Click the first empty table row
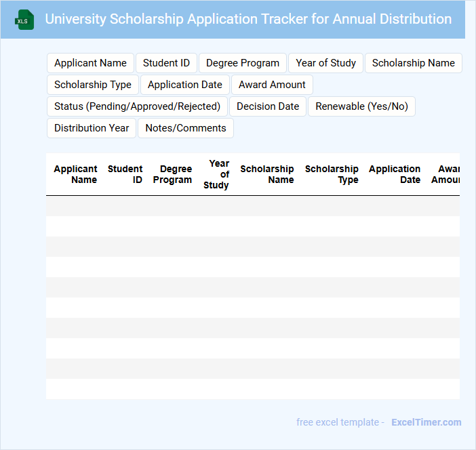This screenshot has height=450, width=476. tap(252, 206)
